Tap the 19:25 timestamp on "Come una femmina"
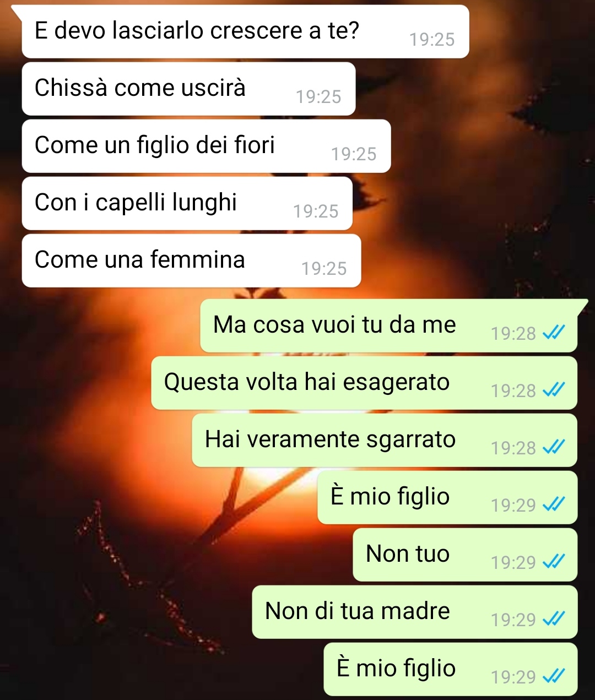This screenshot has height=700, width=595. point(324,268)
